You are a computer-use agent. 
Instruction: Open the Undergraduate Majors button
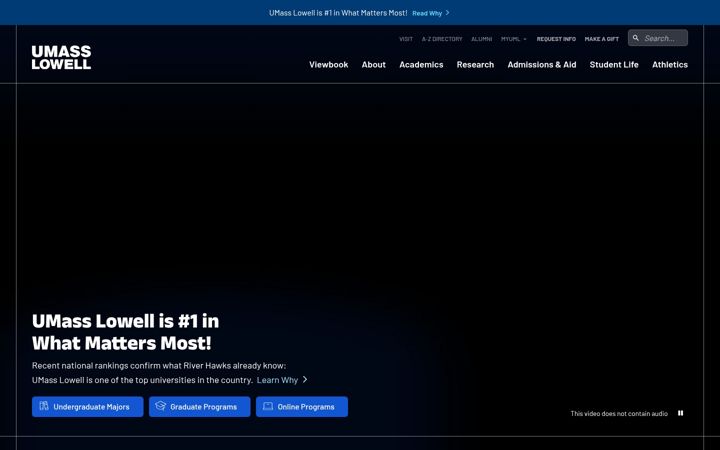[x=88, y=407]
